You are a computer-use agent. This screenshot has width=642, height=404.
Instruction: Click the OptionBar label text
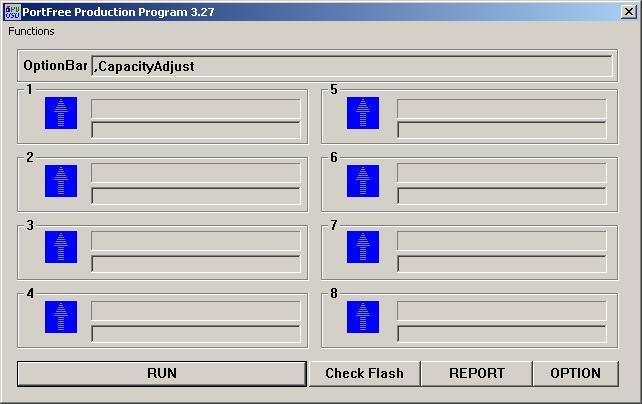(55, 65)
